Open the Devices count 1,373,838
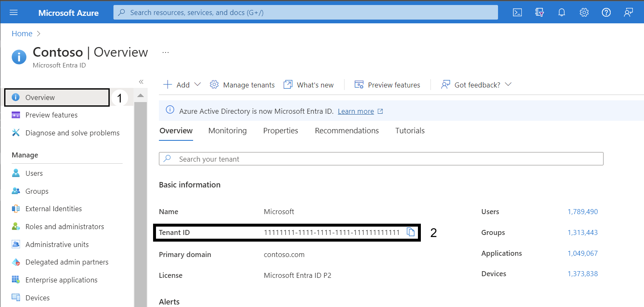Viewport: 644px width, 307px height. click(583, 274)
